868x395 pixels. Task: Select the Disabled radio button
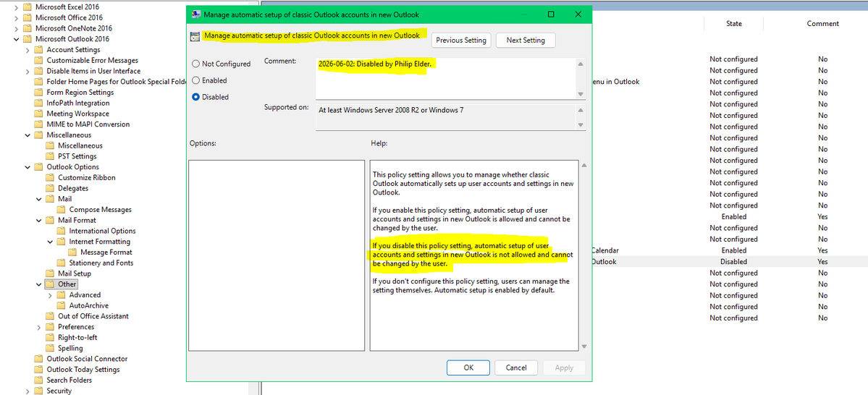coord(195,97)
